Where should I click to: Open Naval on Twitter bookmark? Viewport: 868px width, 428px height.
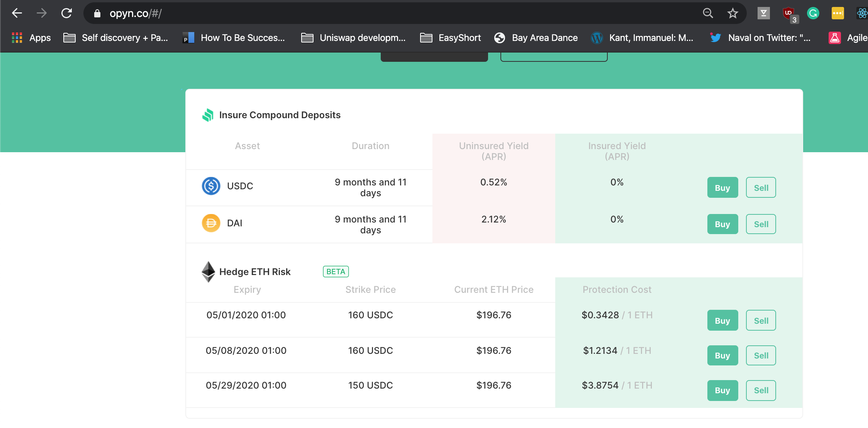[760, 38]
